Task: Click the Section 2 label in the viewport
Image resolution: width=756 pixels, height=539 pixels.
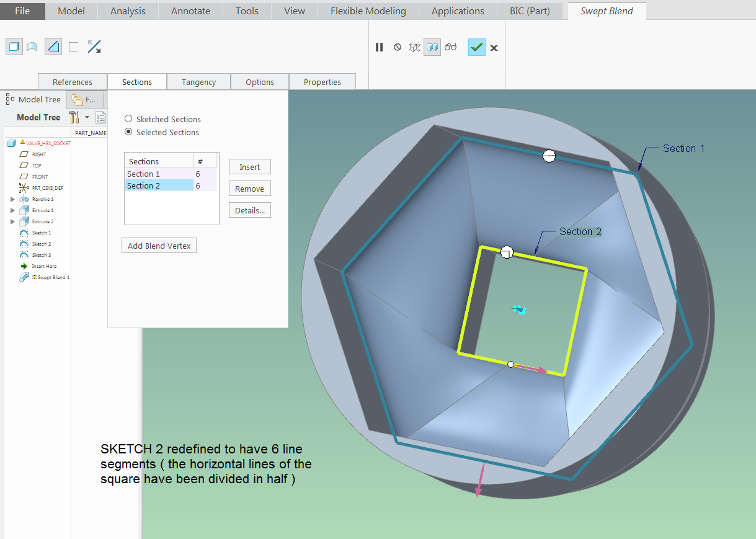Action: tap(580, 231)
